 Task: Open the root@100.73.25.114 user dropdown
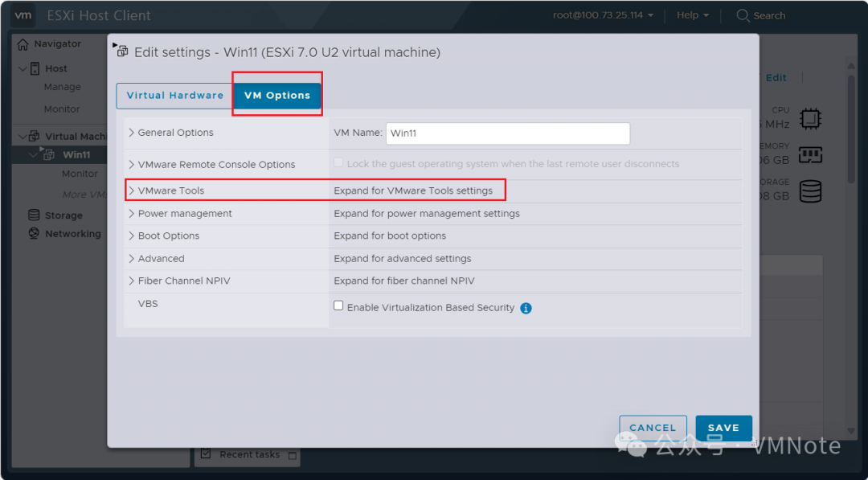click(603, 15)
